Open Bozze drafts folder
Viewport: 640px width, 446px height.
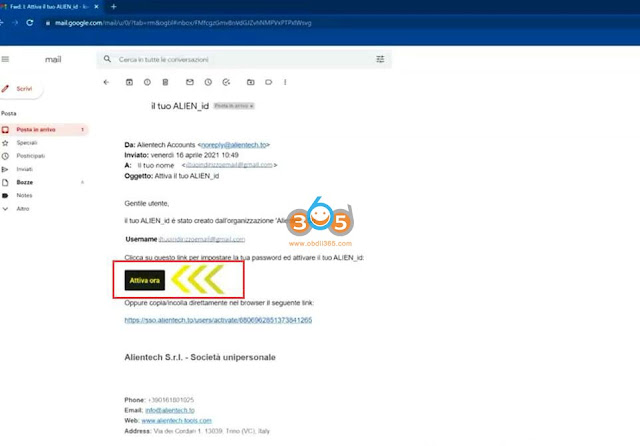(x=24, y=182)
